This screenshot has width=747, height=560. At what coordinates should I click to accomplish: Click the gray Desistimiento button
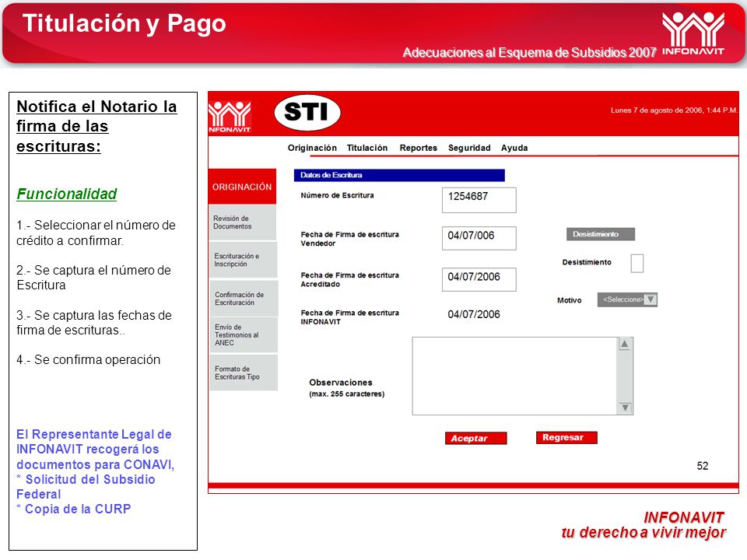[x=600, y=234]
